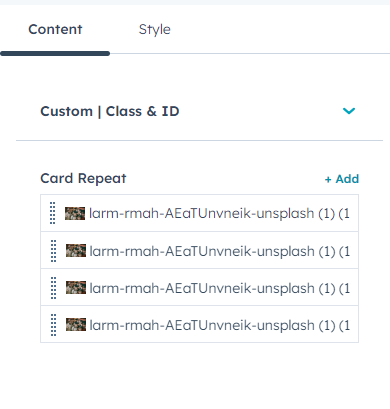Open the last larm-rmah card item
Viewport: 390px width, 409px height.
(x=199, y=324)
